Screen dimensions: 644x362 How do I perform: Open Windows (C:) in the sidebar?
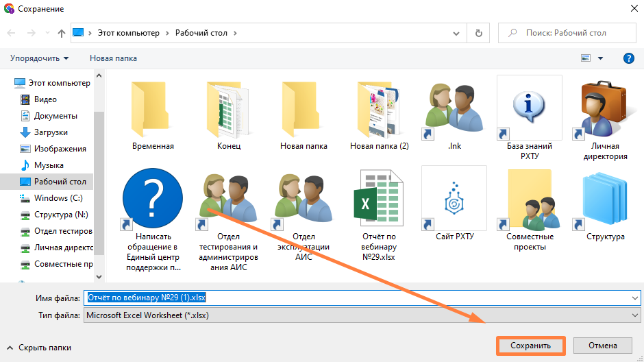(58, 198)
